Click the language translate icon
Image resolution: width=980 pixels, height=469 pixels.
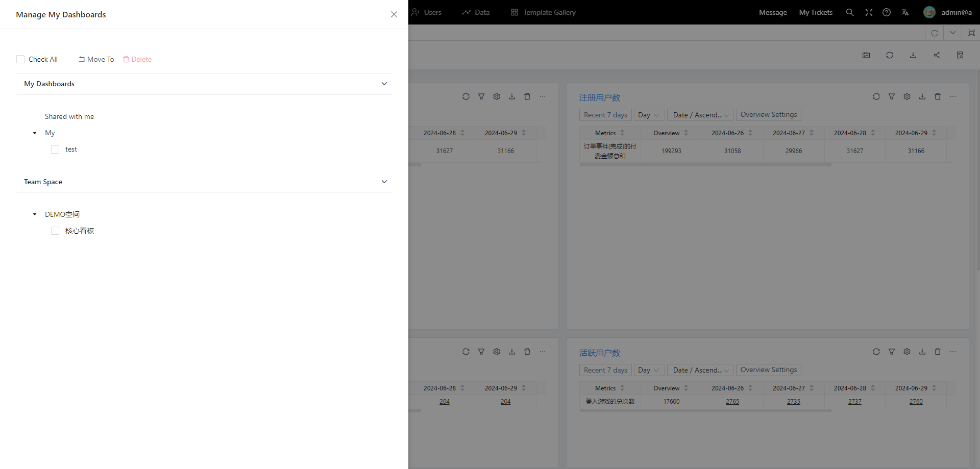(x=905, y=12)
